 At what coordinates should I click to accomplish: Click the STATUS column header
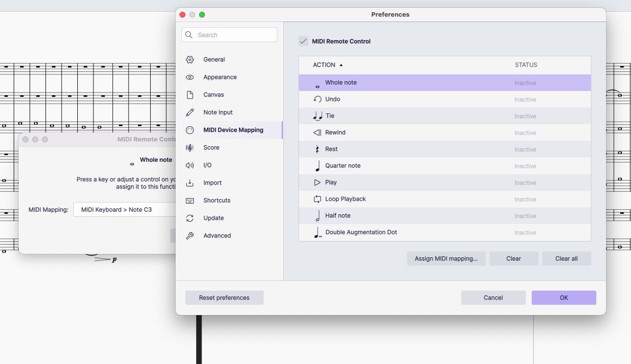click(x=526, y=65)
